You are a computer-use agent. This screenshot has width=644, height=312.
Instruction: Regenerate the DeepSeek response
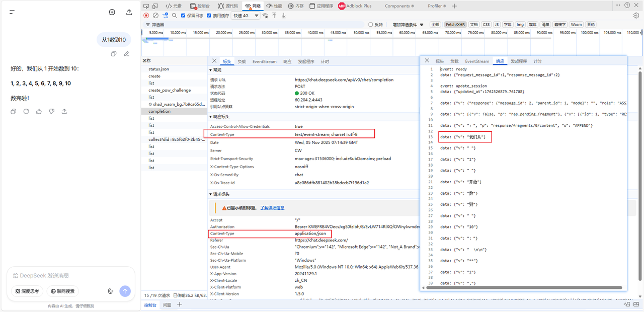pyautogui.click(x=26, y=111)
